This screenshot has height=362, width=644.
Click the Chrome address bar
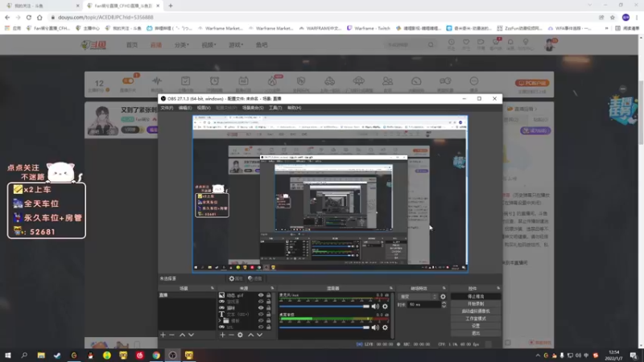[x=324, y=17]
